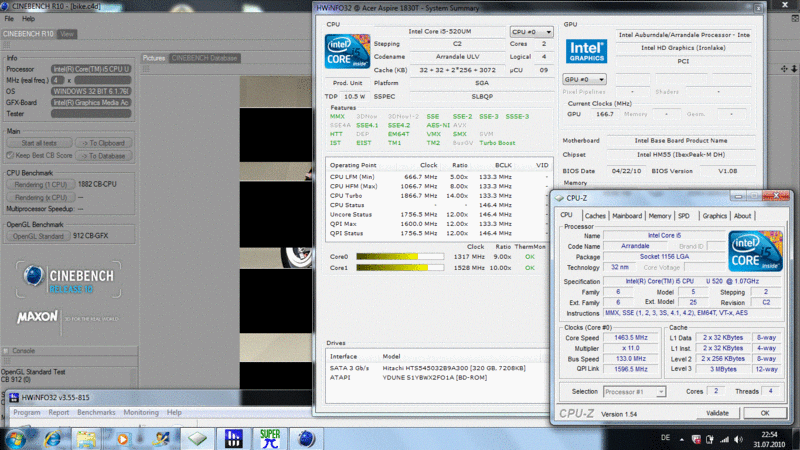Click grip handle under Pictures tab
The width and height of the screenshot is (800, 450).
[x=146, y=68]
